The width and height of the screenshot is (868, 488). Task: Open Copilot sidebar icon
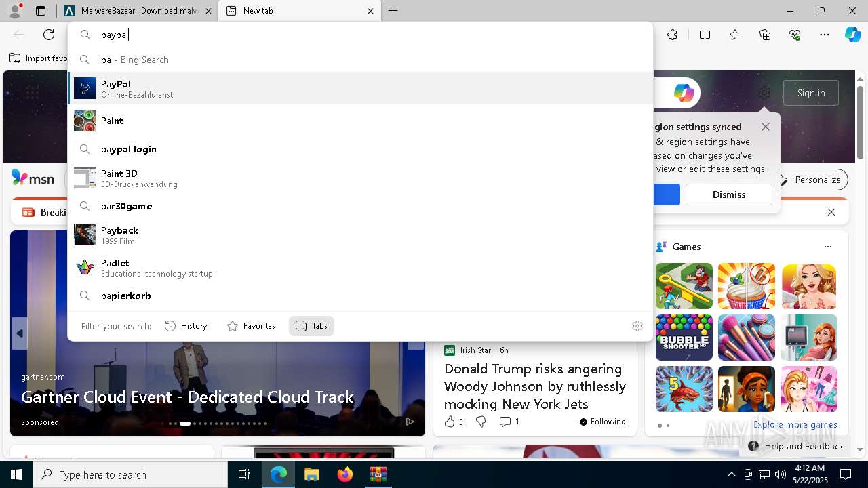(x=852, y=35)
